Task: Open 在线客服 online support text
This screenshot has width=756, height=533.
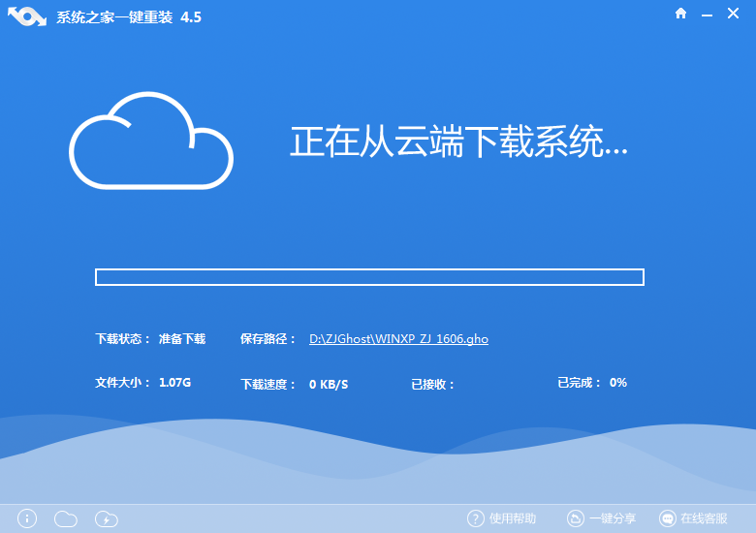Action: [704, 518]
